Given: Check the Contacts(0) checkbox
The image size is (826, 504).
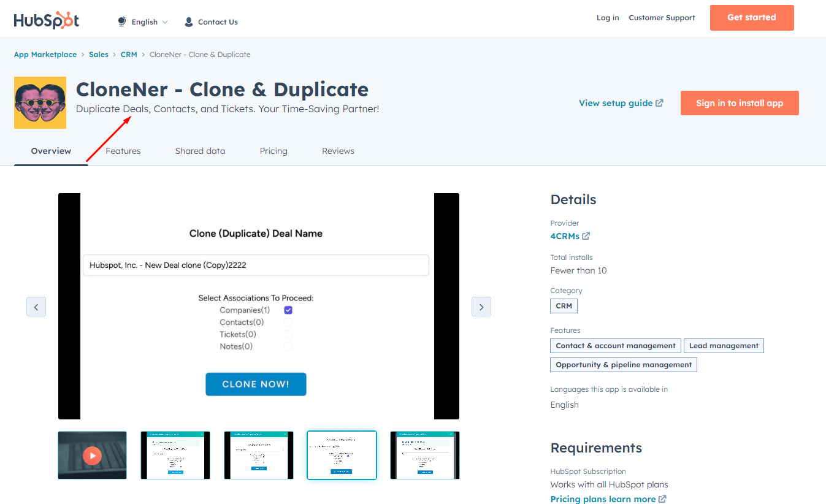Looking at the screenshot, I should [x=288, y=323].
